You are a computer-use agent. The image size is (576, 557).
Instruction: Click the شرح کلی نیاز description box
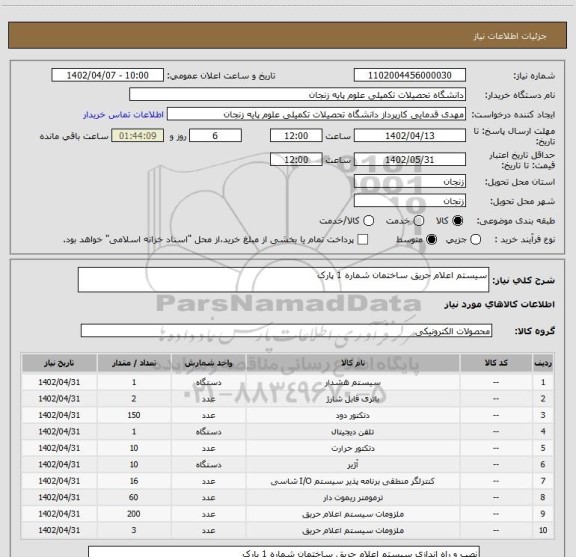tap(283, 280)
